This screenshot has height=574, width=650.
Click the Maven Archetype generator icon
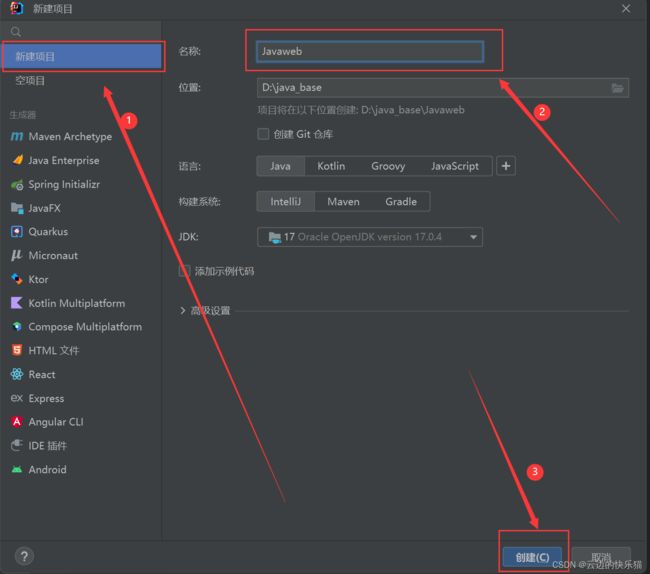pos(17,136)
